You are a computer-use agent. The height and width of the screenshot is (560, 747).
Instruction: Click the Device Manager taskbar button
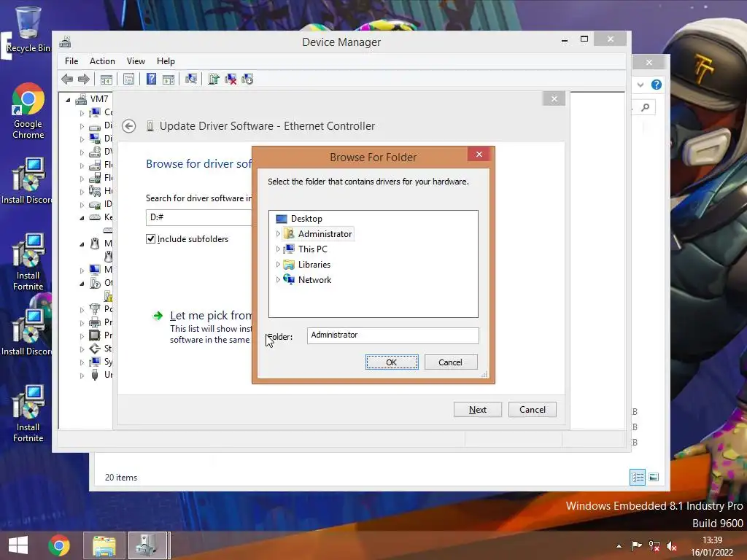[148, 545]
